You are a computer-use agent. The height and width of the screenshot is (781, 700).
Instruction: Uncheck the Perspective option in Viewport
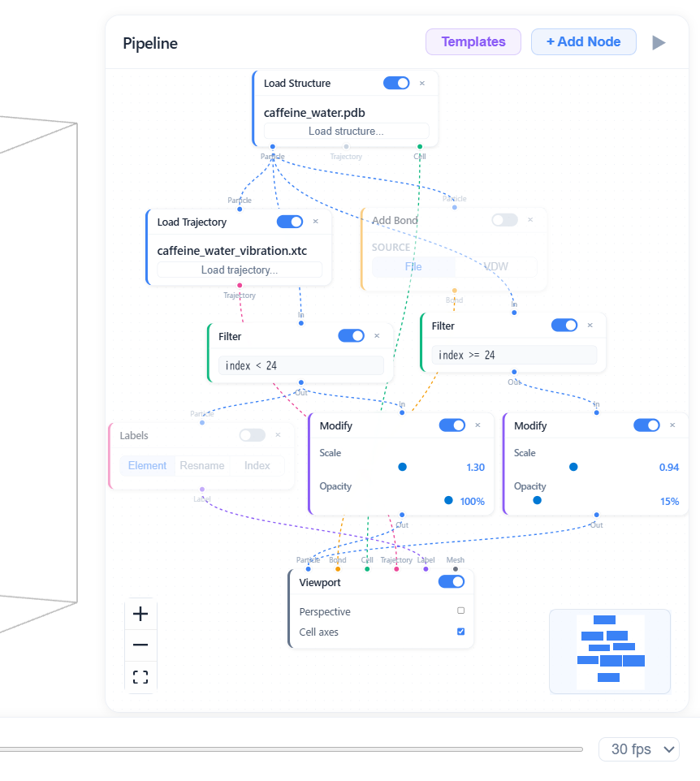[460, 611]
